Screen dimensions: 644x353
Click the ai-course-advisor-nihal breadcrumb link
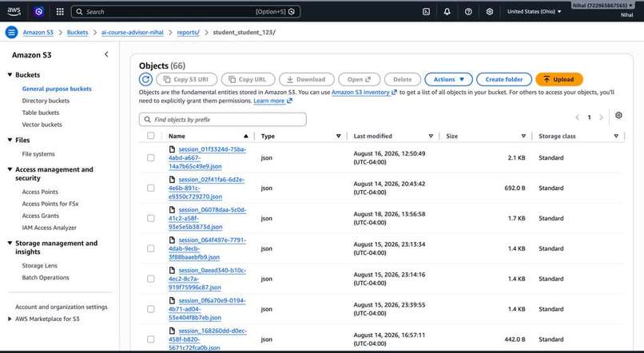133,32
